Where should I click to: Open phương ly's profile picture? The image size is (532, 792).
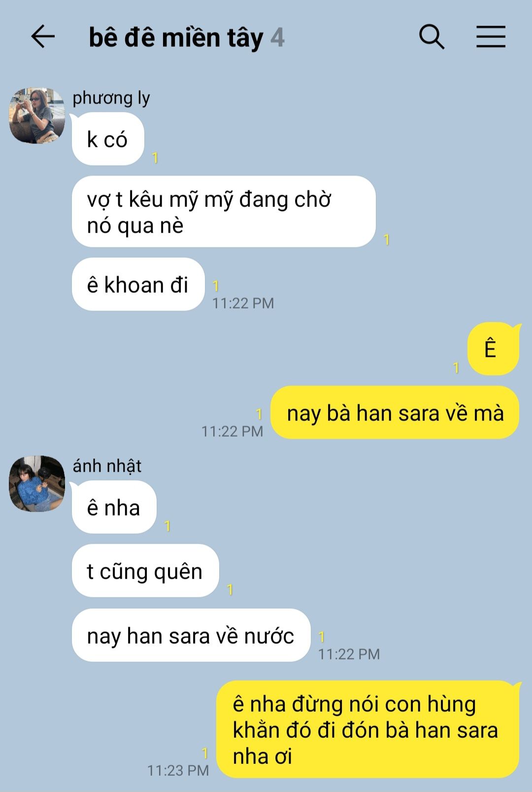37,116
